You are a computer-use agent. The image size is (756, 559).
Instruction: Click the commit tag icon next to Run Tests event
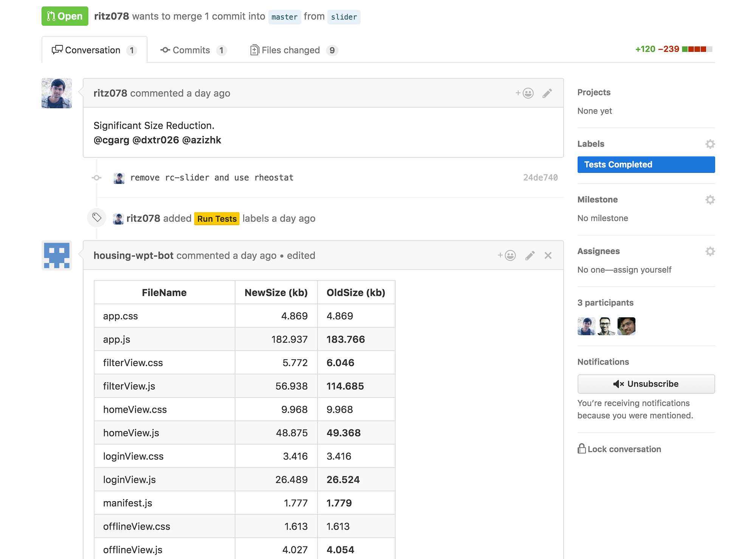(x=96, y=218)
